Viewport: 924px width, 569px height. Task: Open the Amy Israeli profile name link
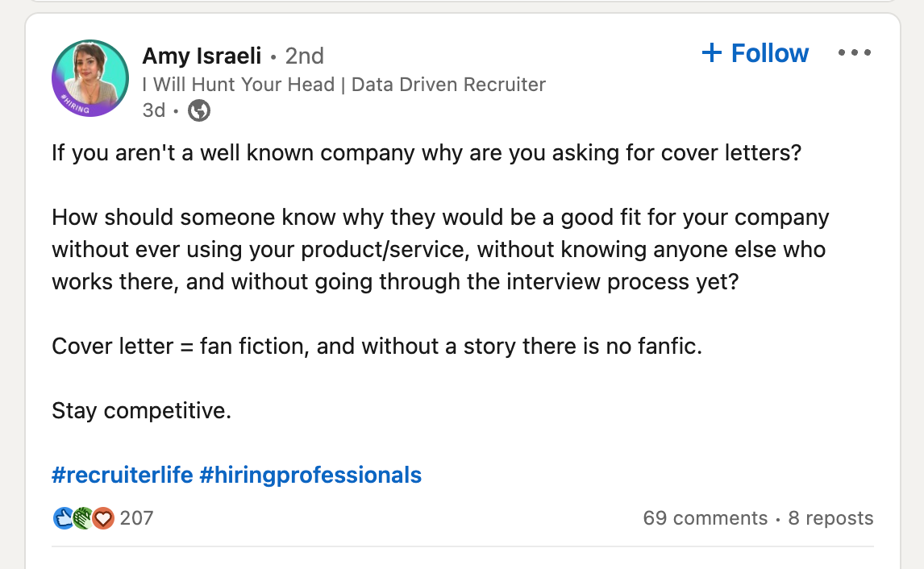click(202, 56)
